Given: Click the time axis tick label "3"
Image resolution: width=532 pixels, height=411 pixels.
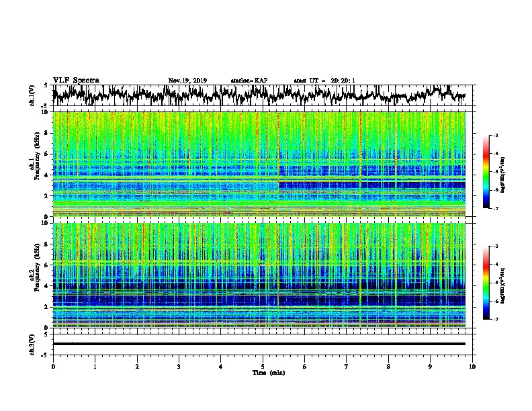Looking at the screenshot, I should (x=179, y=367).
